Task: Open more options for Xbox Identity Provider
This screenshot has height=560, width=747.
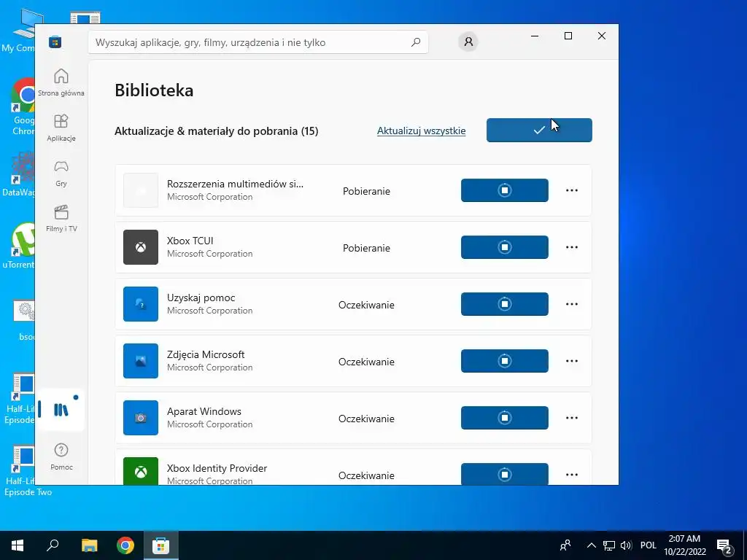Action: (572, 474)
